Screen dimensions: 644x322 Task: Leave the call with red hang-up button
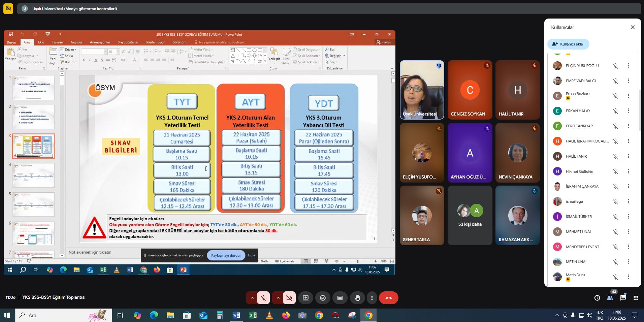[388, 298]
